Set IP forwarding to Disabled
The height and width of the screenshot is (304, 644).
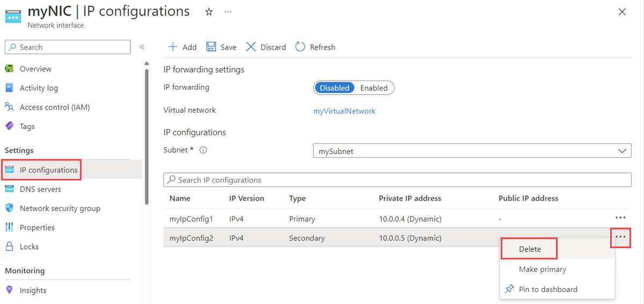pos(334,88)
